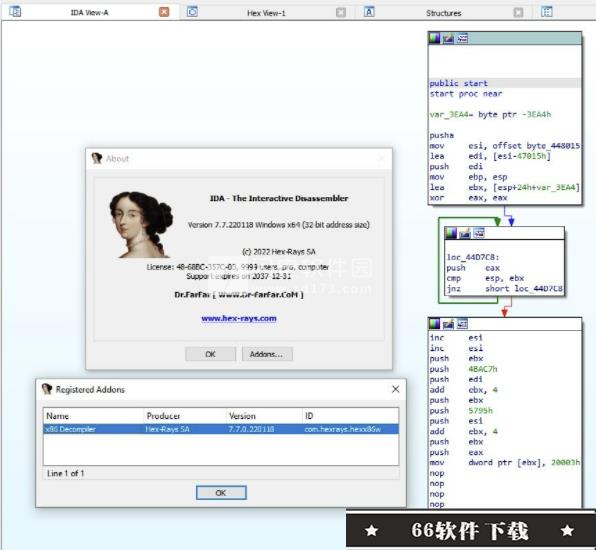The height and width of the screenshot is (550, 596).
Task: Click the edit-name icon in start node header
Action: click(448, 38)
